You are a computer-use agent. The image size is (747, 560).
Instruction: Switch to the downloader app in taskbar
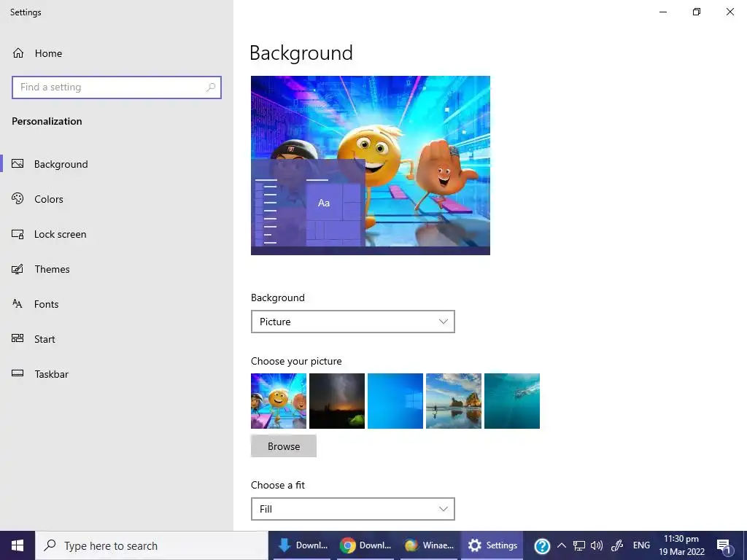pyautogui.click(x=303, y=545)
